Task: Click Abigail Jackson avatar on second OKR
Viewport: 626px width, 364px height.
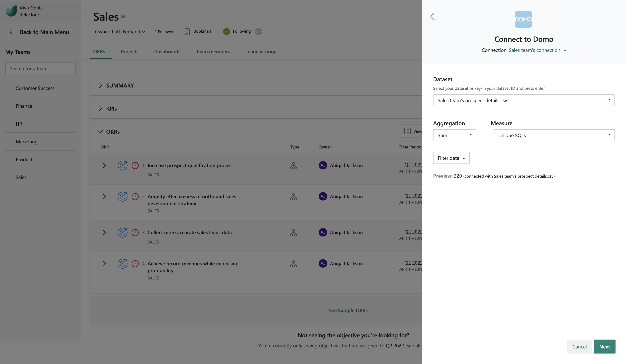Action: 323,196
